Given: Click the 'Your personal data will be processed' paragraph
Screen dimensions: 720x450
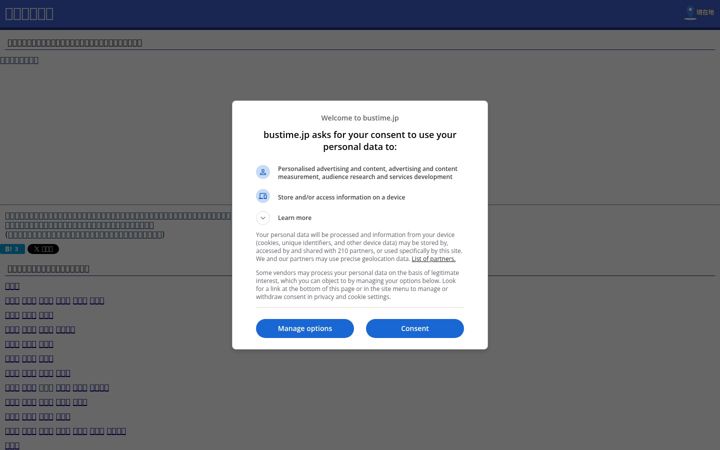Looking at the screenshot, I should click(359, 247).
